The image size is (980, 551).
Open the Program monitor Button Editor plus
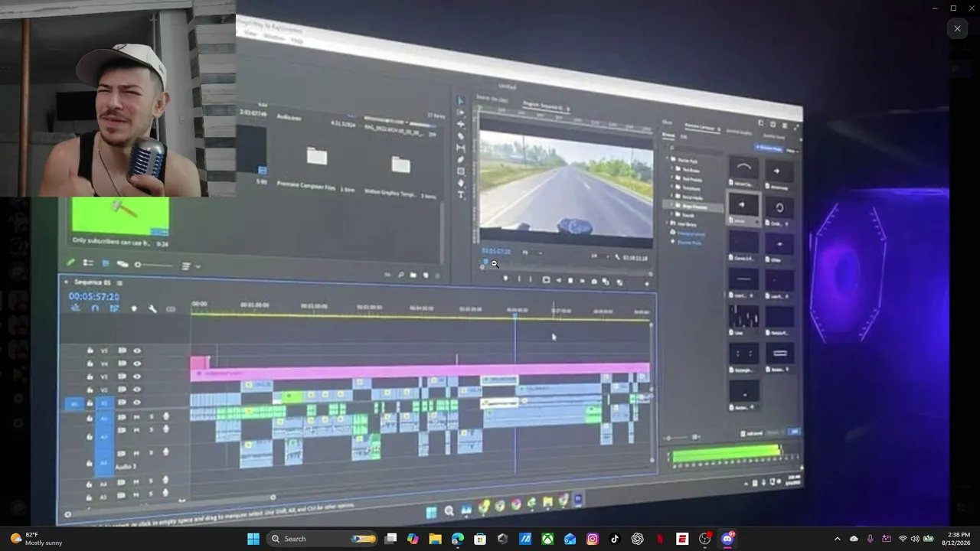click(647, 283)
